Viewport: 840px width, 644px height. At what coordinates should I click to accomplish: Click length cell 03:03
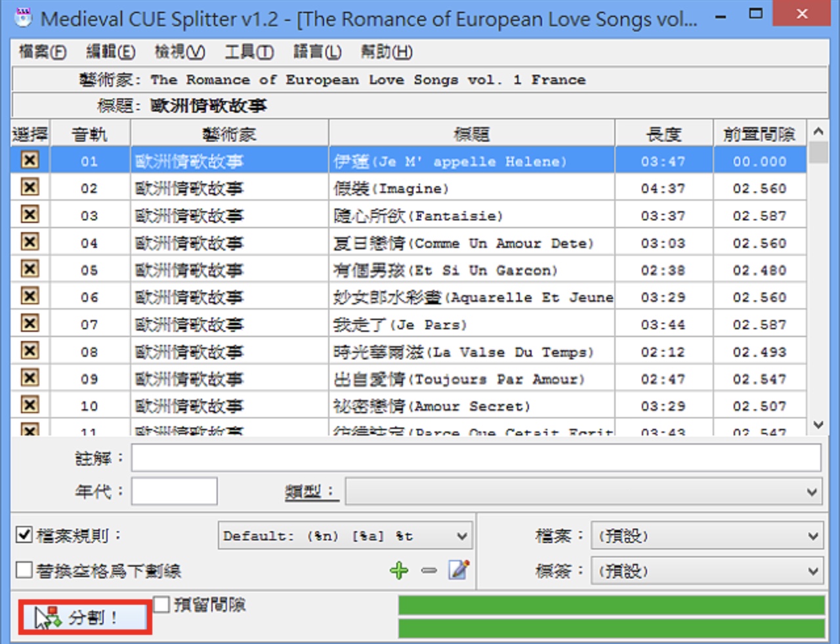pyautogui.click(x=663, y=243)
